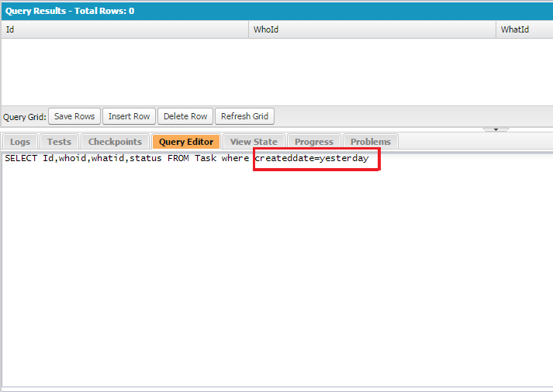Click the Refresh Grid button

tap(244, 116)
